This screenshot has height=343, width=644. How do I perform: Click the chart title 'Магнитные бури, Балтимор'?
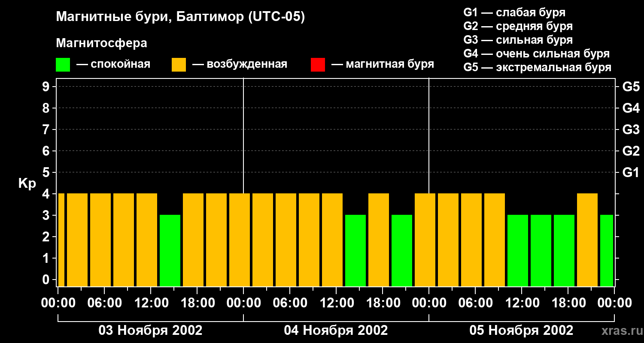[180, 17]
